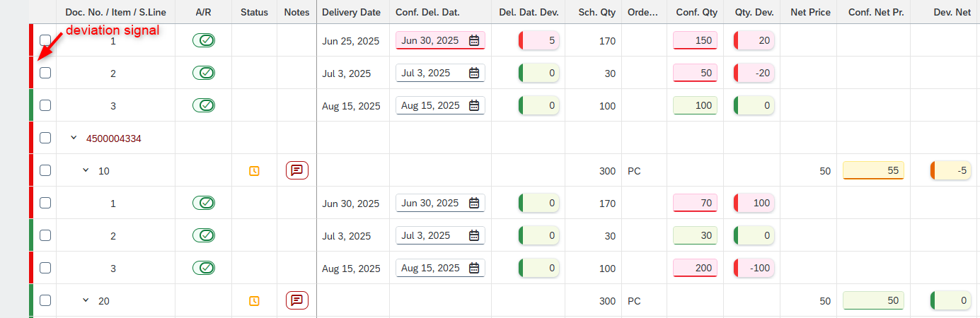Open the notes icon for item 10

click(297, 170)
